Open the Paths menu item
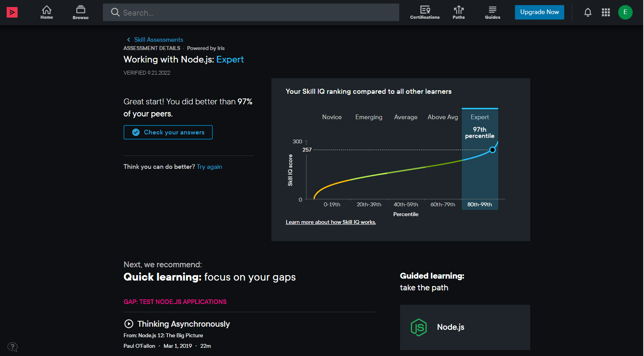Image resolution: width=644 pixels, height=356 pixels. click(459, 12)
